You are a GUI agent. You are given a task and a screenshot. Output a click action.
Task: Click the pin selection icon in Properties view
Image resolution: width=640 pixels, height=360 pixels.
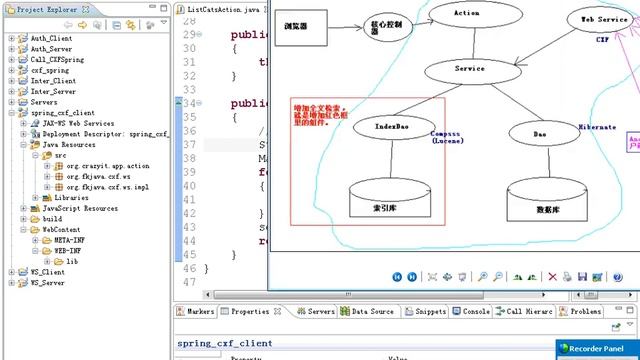click(616, 327)
